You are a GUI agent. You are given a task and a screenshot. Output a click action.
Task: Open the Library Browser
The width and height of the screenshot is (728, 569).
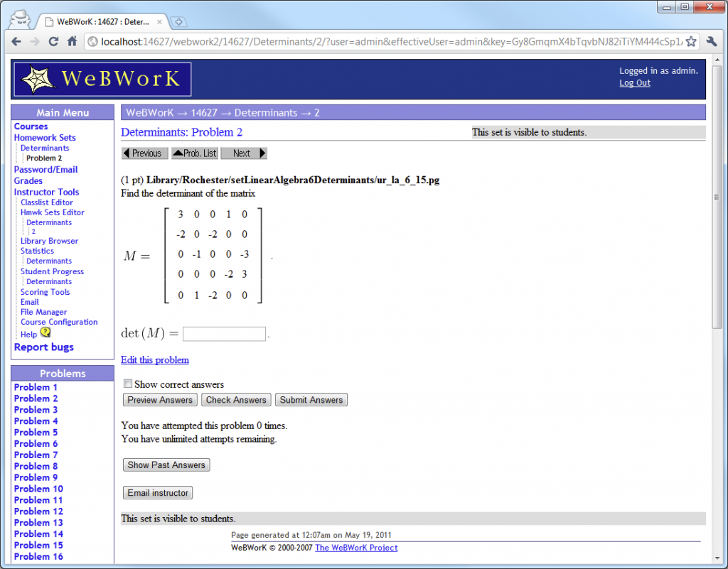(x=49, y=240)
